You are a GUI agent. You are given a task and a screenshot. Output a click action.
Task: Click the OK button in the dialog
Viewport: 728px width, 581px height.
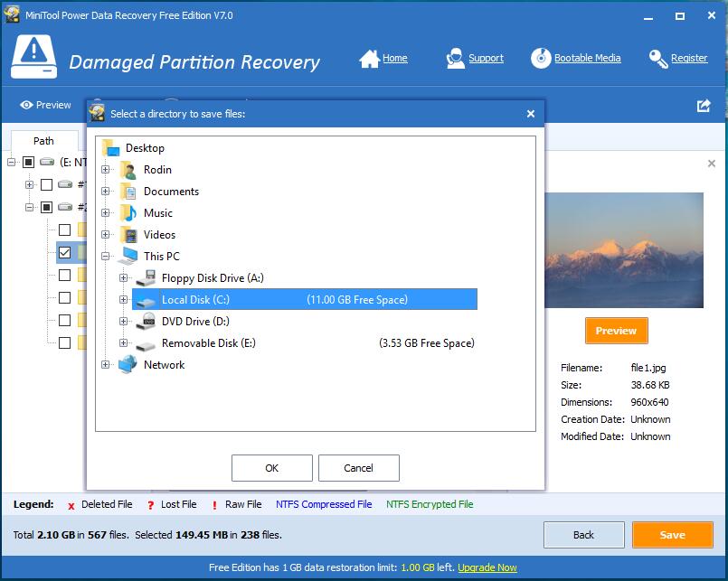[271, 468]
